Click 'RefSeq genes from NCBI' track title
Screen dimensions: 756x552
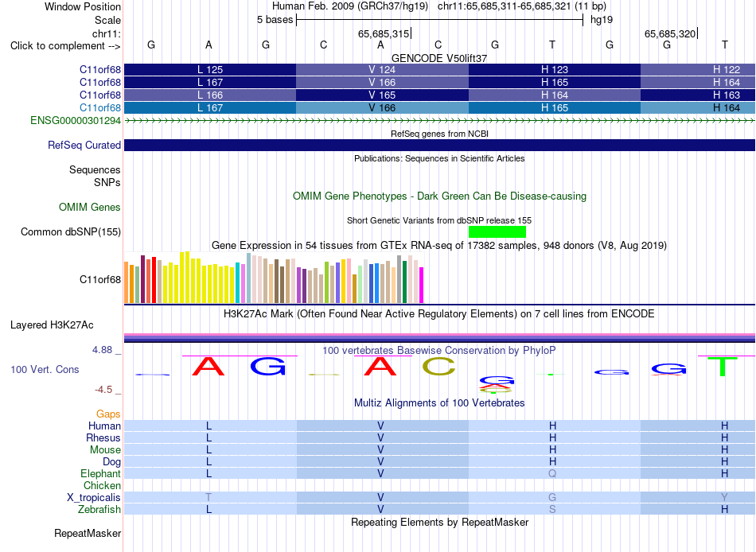439,134
